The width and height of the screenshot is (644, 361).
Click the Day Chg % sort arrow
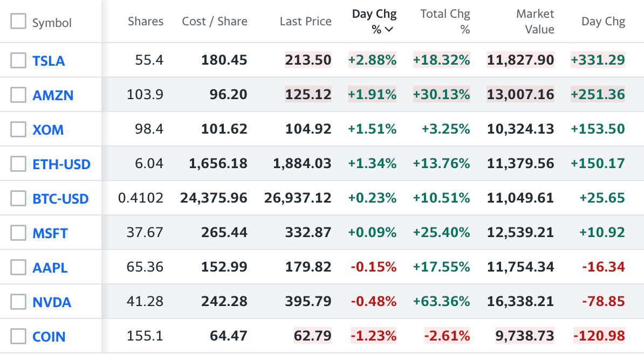pos(389,30)
